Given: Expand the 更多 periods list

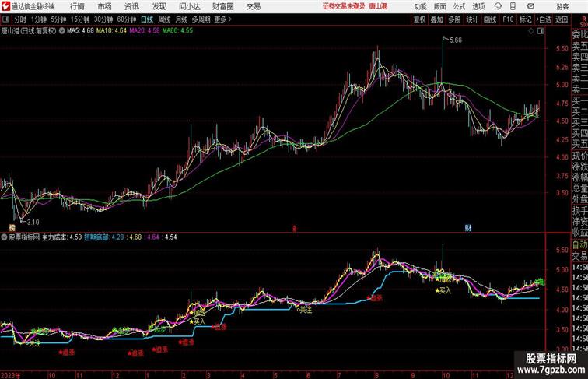Looking at the screenshot, I should (x=222, y=19).
